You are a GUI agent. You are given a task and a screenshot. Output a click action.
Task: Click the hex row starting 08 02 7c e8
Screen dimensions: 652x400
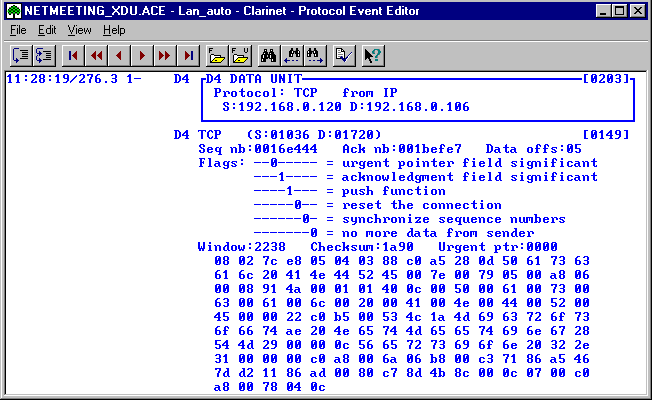[x=402, y=261]
